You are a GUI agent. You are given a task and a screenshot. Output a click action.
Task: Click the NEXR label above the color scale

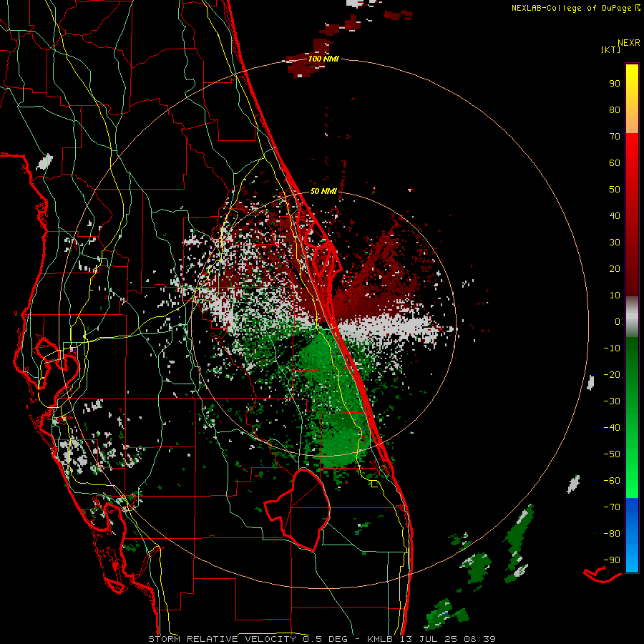[x=629, y=43]
